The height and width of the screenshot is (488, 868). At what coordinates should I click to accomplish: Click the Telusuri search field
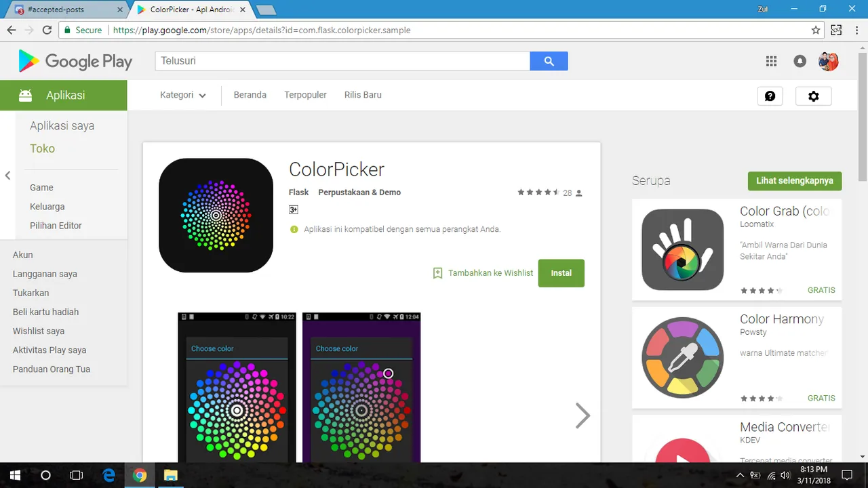343,61
